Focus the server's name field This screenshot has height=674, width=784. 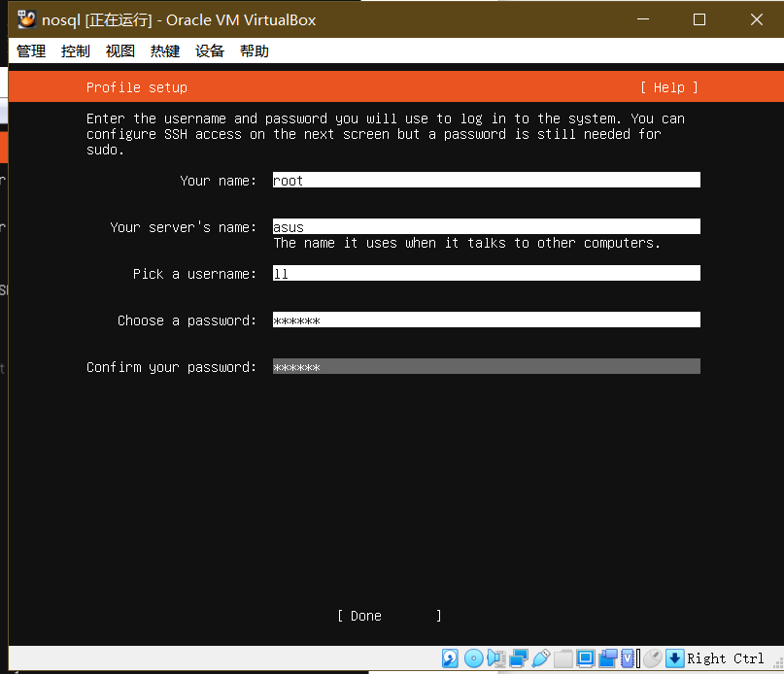[x=486, y=226]
